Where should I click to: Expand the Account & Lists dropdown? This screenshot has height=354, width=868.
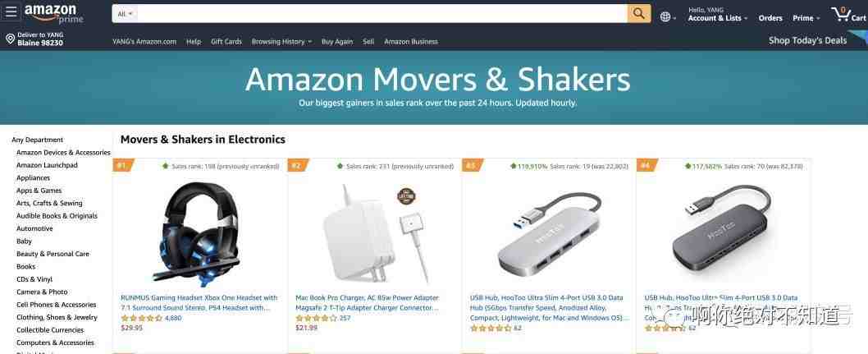coord(717,18)
